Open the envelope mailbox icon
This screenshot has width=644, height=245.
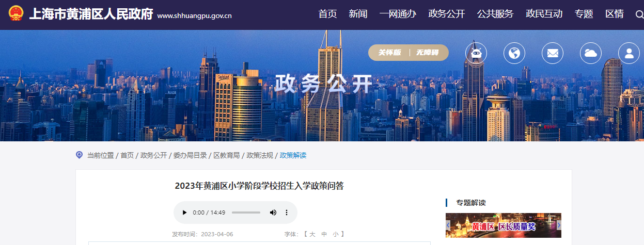point(553,53)
